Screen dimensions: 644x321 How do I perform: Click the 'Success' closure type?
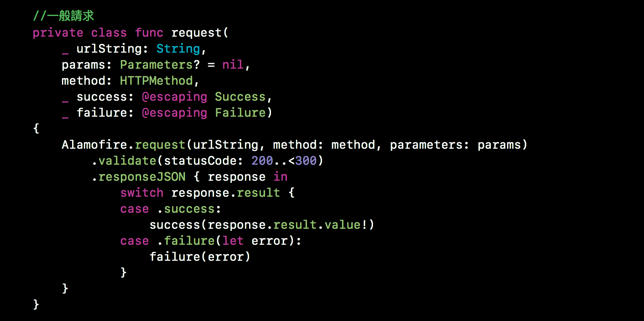click(240, 97)
